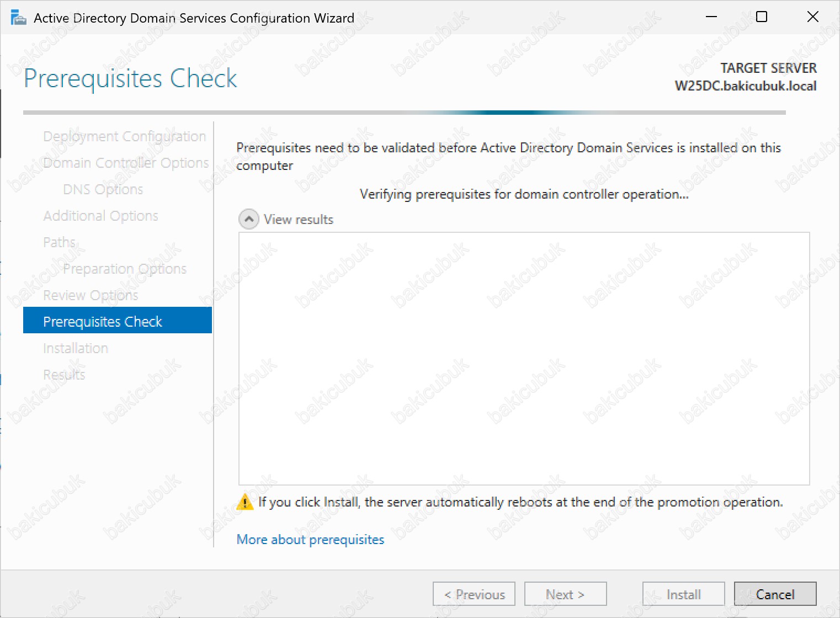Select Paths step in sidebar
Screen dimensions: 840x618
59,242
